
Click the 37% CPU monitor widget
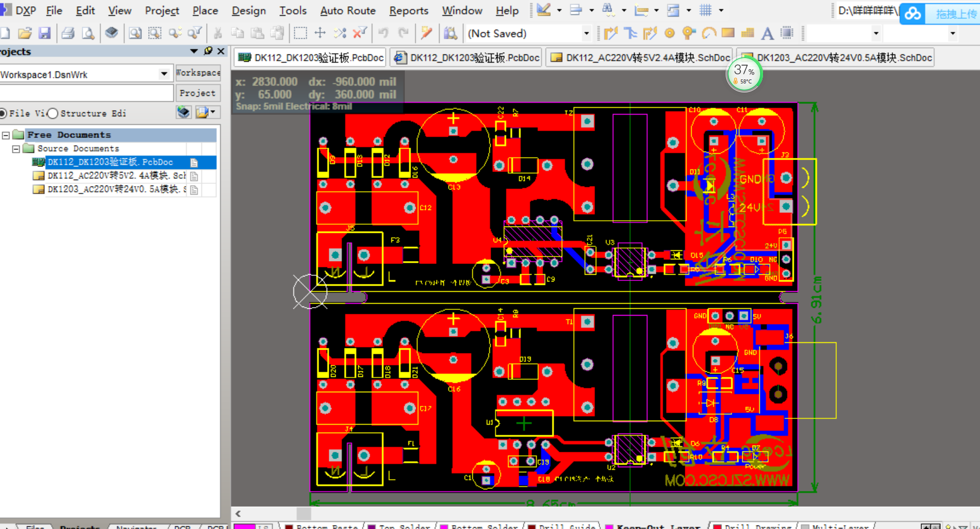(744, 74)
